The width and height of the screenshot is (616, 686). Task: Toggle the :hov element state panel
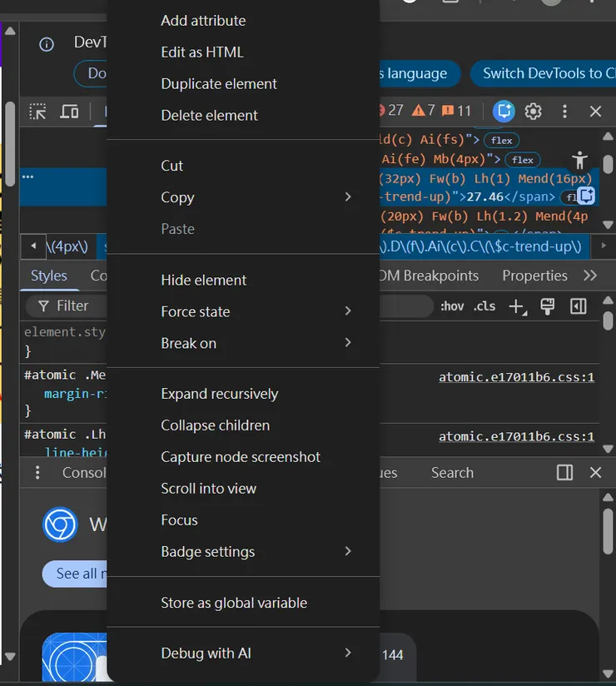pyautogui.click(x=452, y=306)
